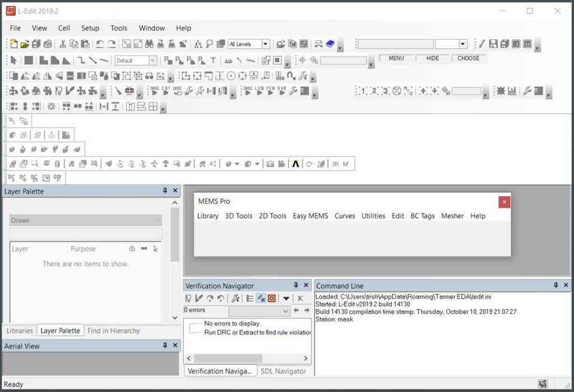Select the T text label tool
This screenshot has height=392, width=574.
pos(213,60)
